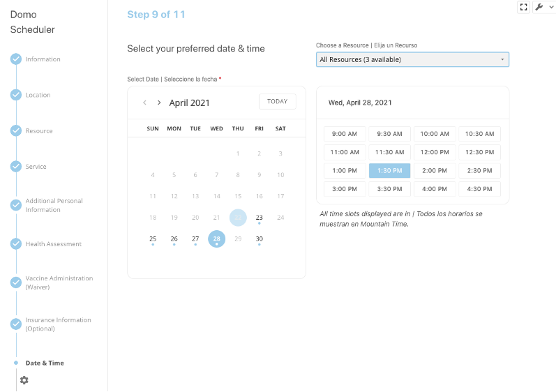
Task: Select the 3:00 PM time slot
Action: 345,189
